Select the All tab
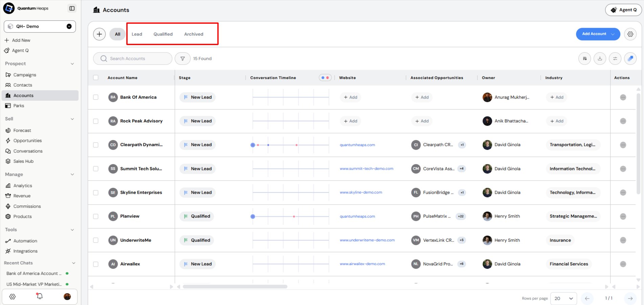This screenshot has width=644, height=305. coord(117,34)
